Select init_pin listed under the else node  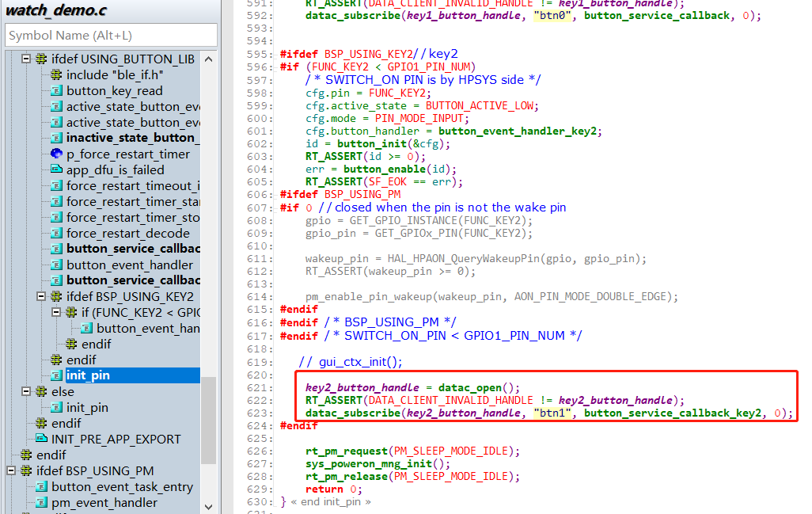[x=87, y=408]
